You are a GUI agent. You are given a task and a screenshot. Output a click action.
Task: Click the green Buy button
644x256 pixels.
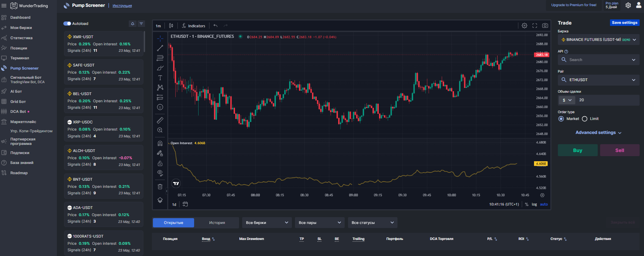pyautogui.click(x=578, y=150)
